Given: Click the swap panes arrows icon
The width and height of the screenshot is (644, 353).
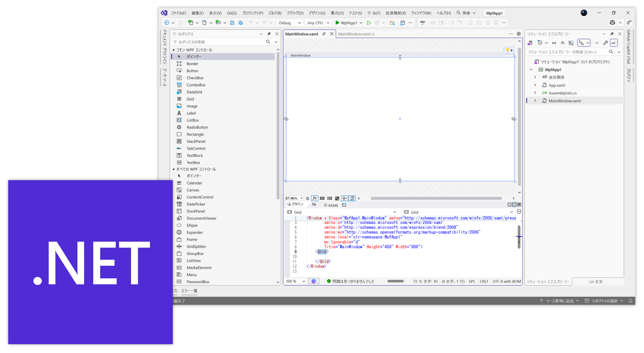Looking at the screenshot, I should pos(314,205).
